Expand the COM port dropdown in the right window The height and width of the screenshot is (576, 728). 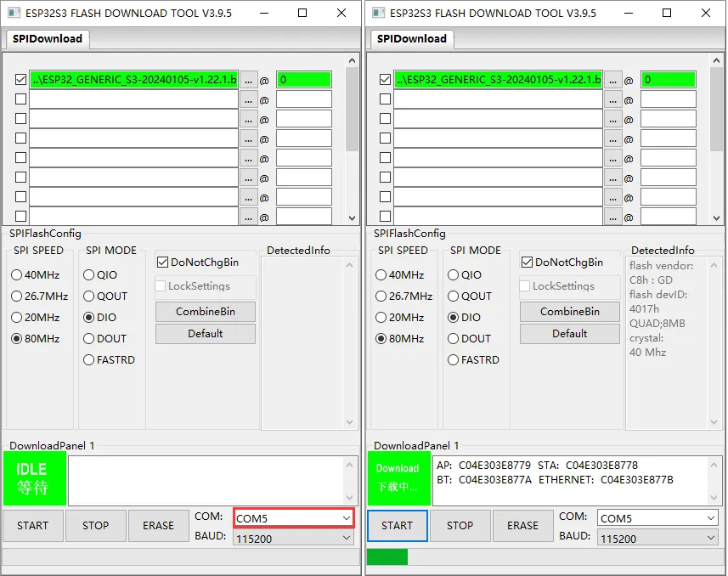click(x=657, y=518)
